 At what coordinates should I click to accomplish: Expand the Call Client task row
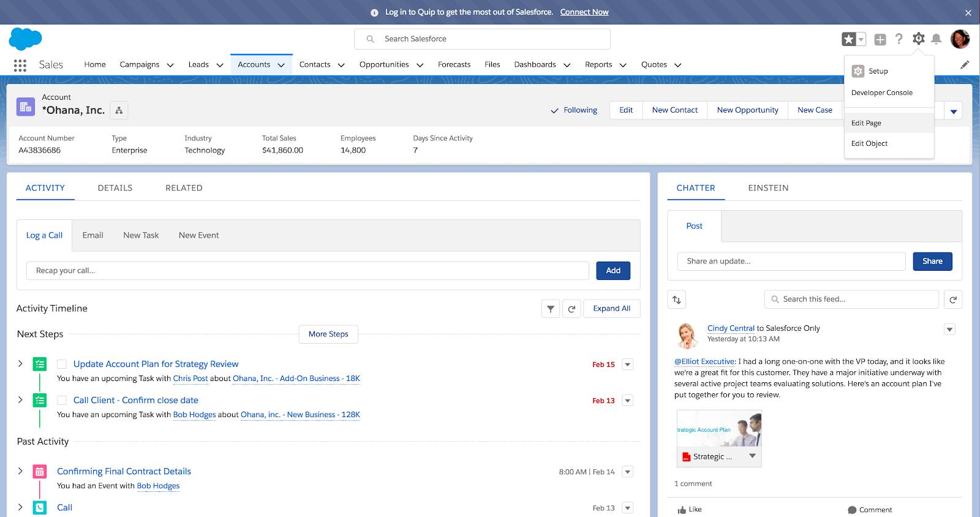pyautogui.click(x=20, y=400)
